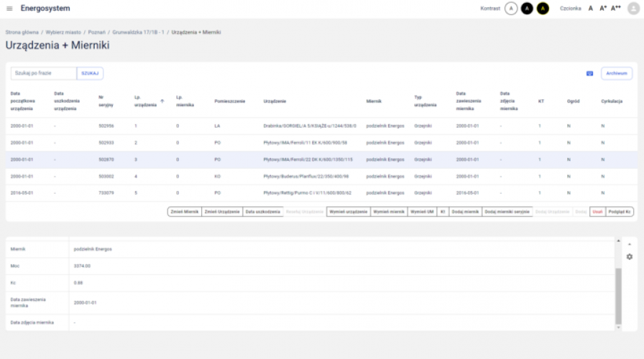Select the white default contrast option
This screenshot has height=359, width=644.
tap(511, 9)
